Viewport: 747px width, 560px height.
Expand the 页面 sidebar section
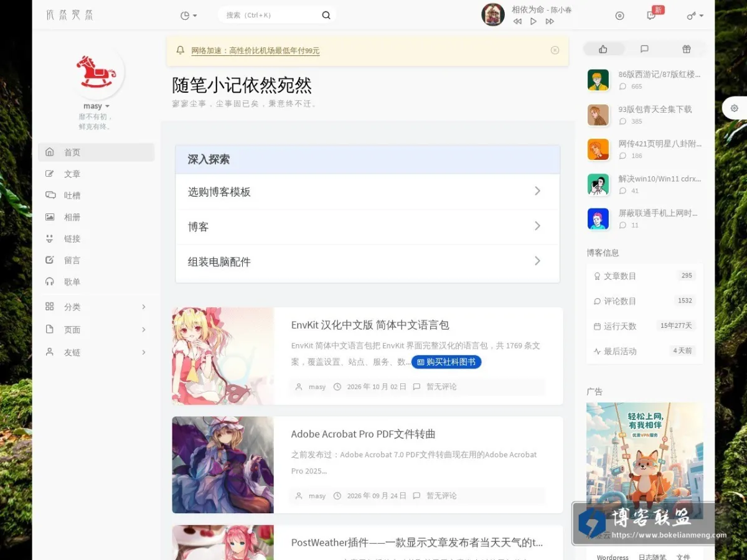[x=96, y=330]
